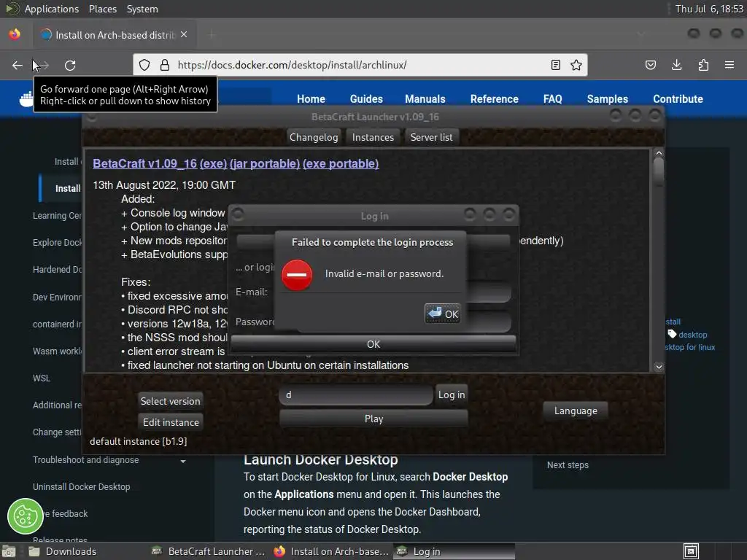Open the Changelog tab in BetaCraft Launcher
Image resolution: width=747 pixels, height=560 pixels.
coord(314,137)
